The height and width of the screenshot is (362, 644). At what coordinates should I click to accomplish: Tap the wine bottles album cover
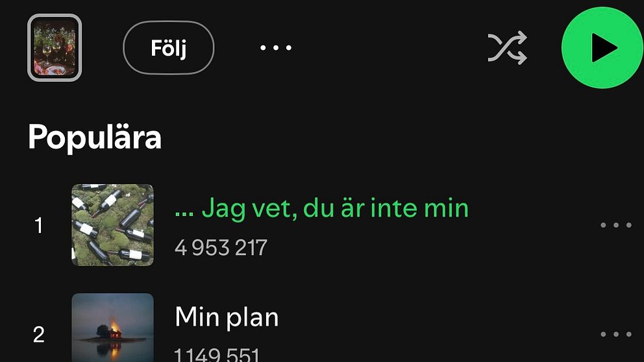pyautogui.click(x=112, y=225)
